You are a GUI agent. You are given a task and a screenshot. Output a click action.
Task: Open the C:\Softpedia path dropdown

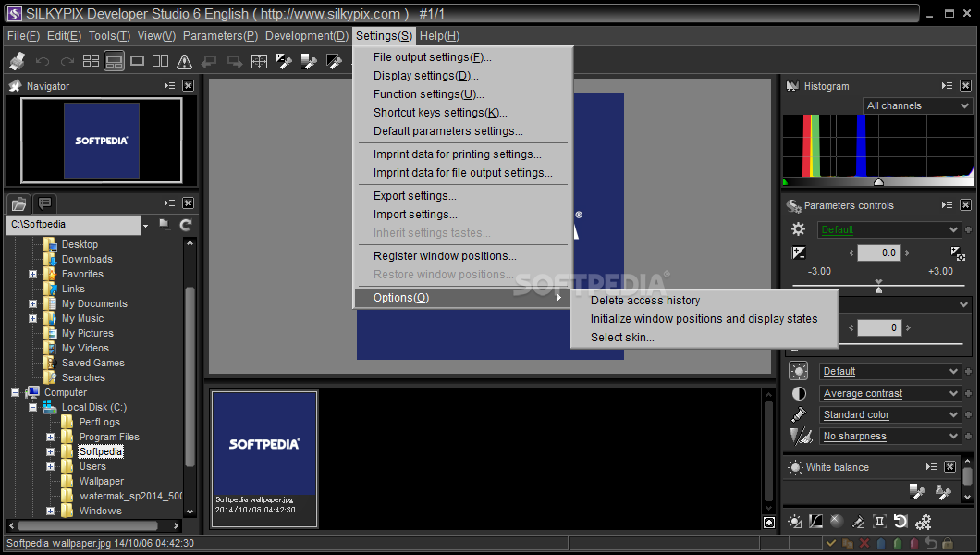click(x=146, y=226)
